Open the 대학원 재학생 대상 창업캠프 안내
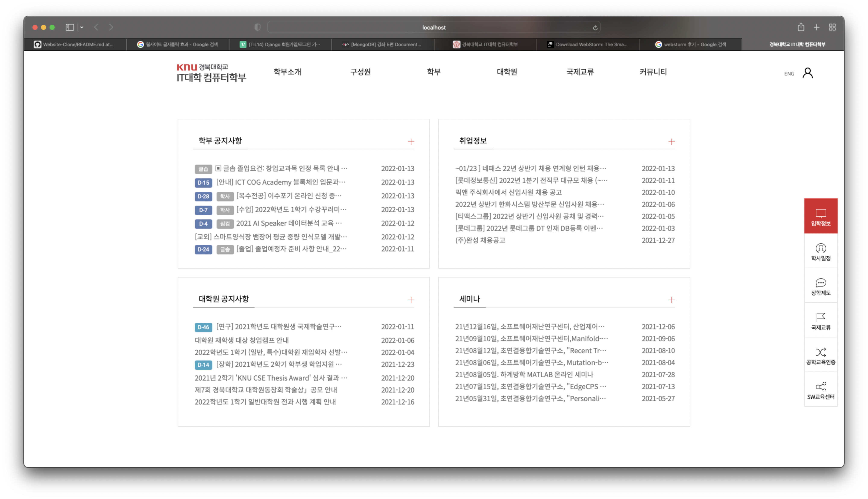This screenshot has height=499, width=868. tap(242, 340)
